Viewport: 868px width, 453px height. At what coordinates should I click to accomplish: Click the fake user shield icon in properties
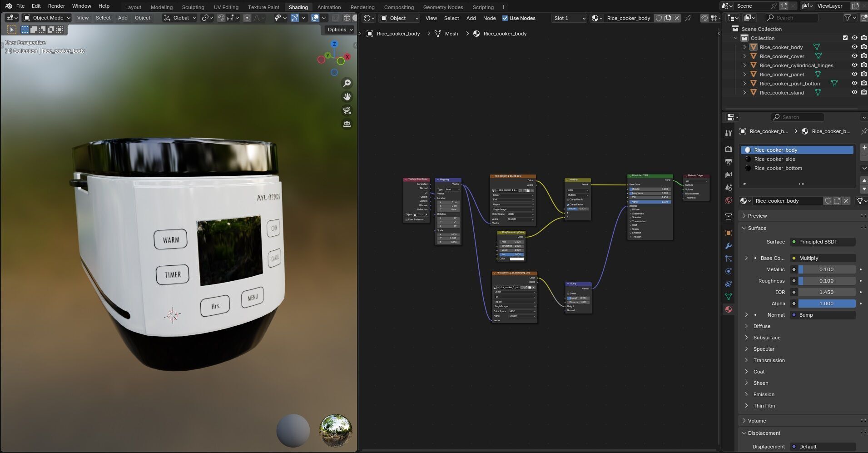(x=828, y=201)
